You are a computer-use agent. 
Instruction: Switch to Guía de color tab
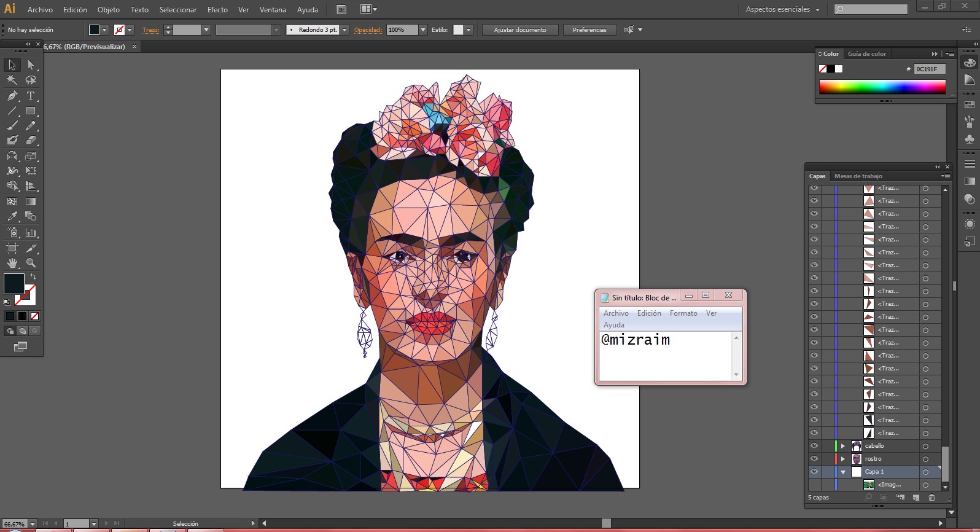(x=866, y=54)
